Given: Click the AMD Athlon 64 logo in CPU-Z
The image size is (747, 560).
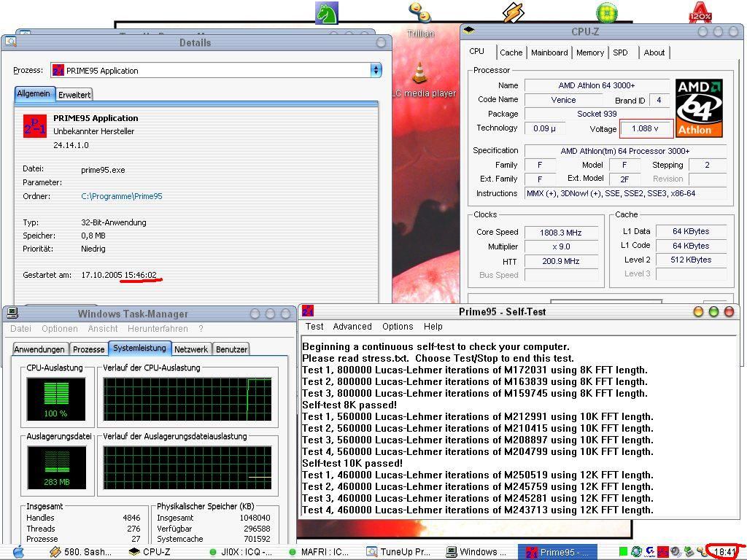Looking at the screenshot, I should click(x=699, y=109).
